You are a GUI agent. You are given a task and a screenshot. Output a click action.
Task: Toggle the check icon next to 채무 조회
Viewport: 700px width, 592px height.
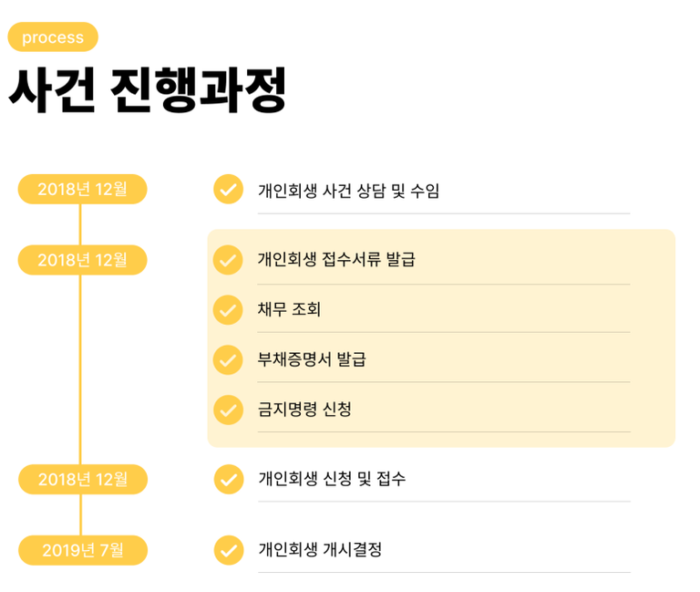tap(228, 310)
